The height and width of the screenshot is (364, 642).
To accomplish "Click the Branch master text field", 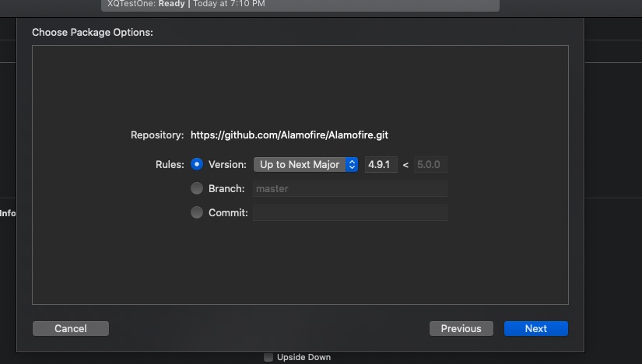I will (350, 188).
